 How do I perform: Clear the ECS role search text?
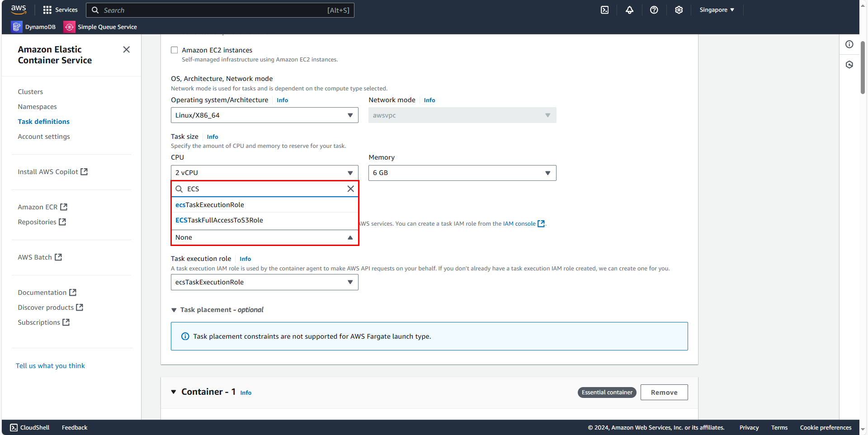tap(350, 189)
